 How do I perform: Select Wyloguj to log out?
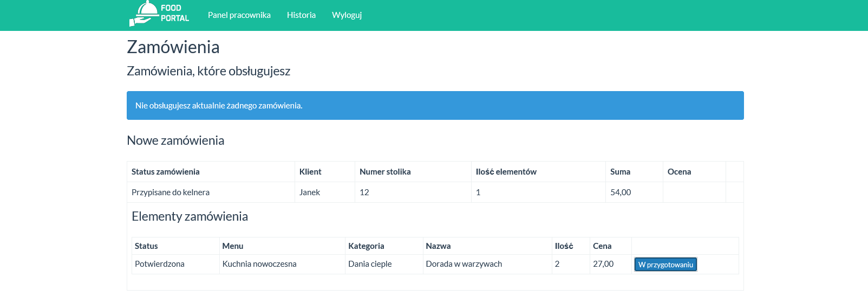[347, 15]
